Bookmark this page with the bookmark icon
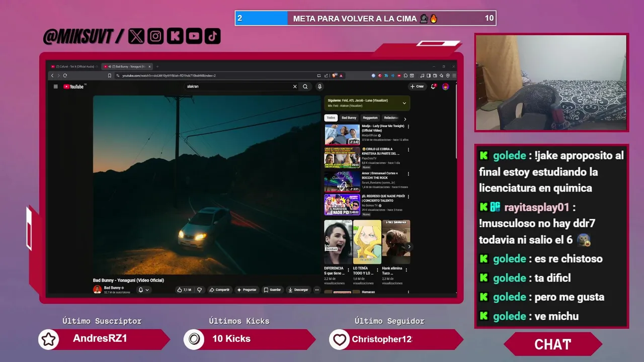Viewport: 644px width, 362px height. coord(109,75)
